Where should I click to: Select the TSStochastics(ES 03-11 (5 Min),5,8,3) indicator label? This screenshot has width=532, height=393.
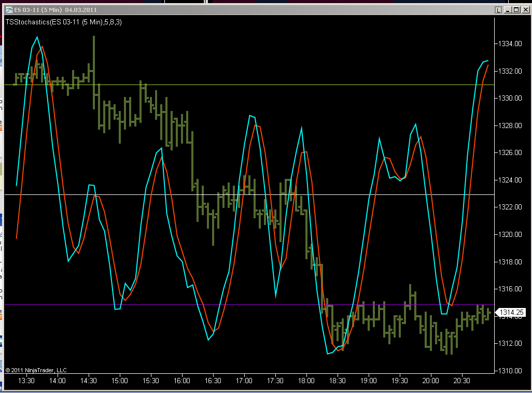point(63,22)
